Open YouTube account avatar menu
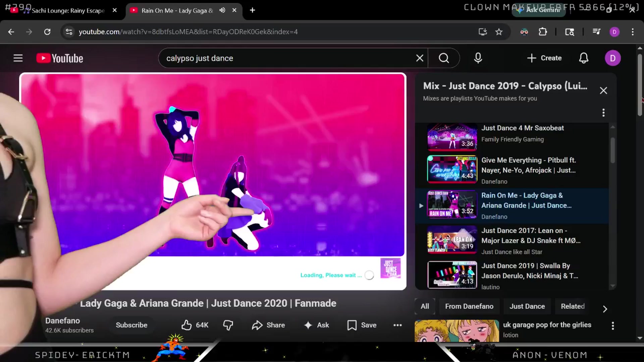This screenshot has width=644, height=362. [613, 58]
